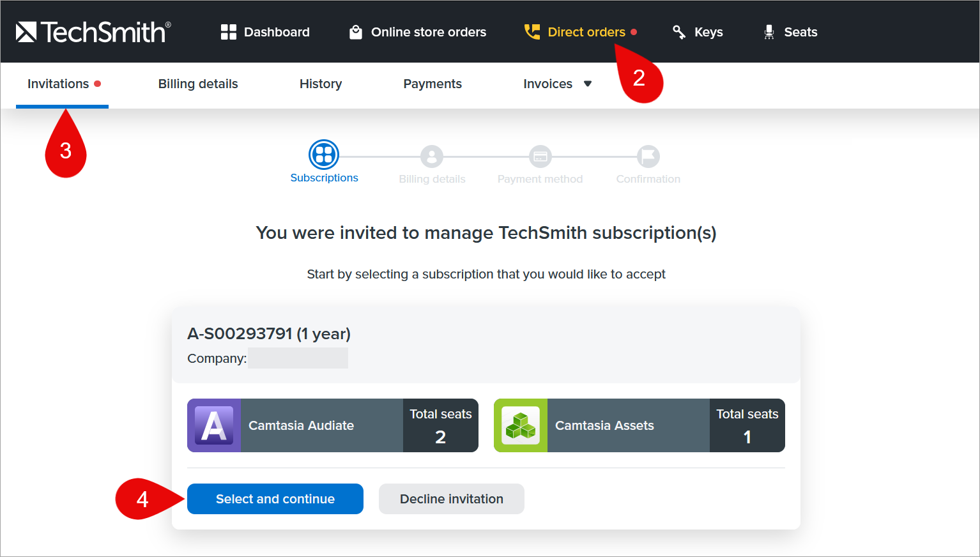
Task: Select the Billing details step icon
Action: 432,156
